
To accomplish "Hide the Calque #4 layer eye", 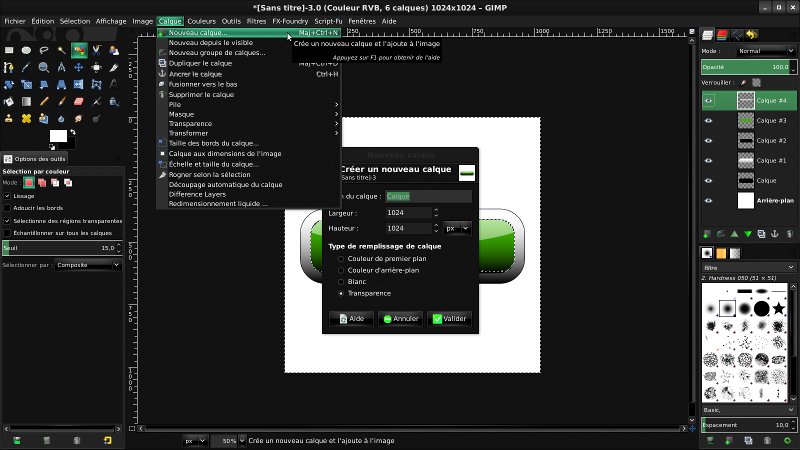I will (x=708, y=101).
